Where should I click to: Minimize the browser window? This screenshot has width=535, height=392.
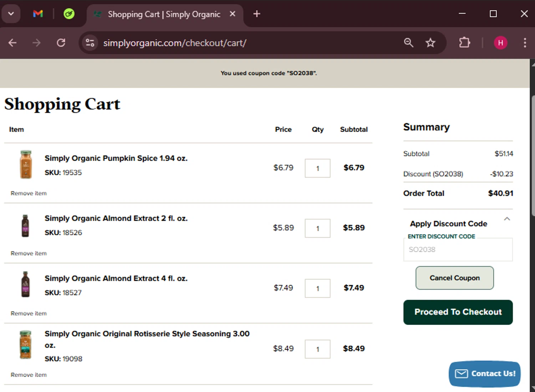tap(462, 14)
